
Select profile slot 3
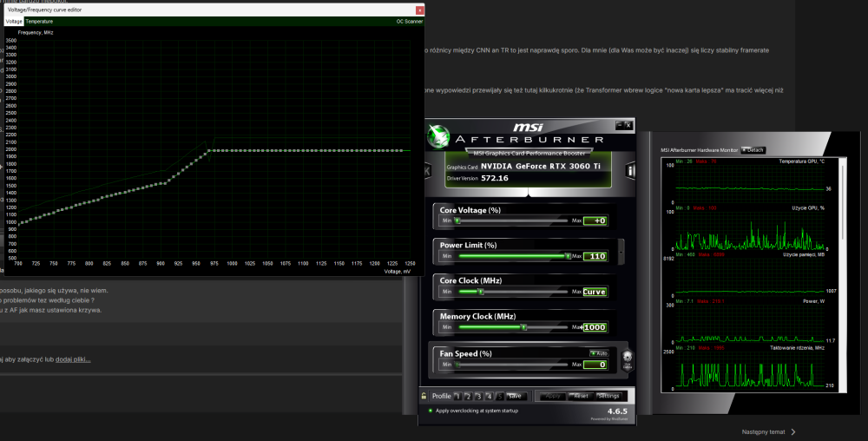(477, 396)
